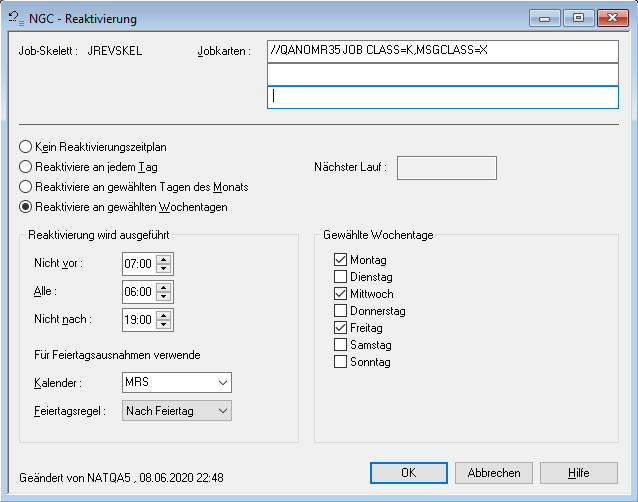Toggle the Freitag checkbox off
The height and width of the screenshot is (502, 638).
(341, 328)
